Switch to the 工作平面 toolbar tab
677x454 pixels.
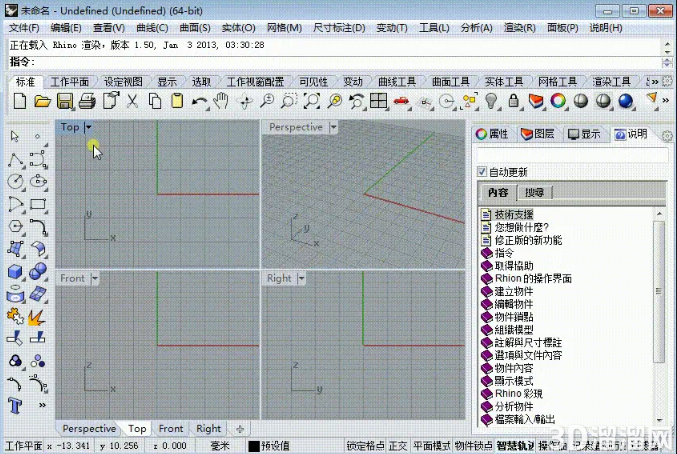pos(70,82)
